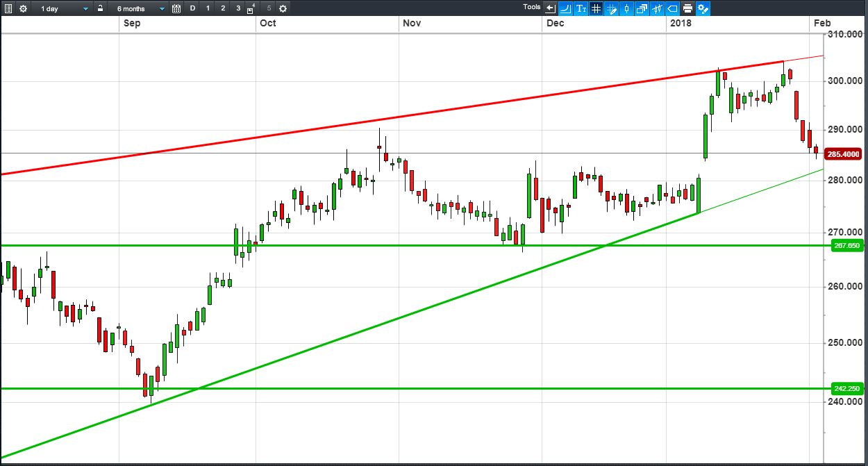Click the 285.4000 current price label
This screenshot has height=466, width=868.
pyautogui.click(x=844, y=154)
